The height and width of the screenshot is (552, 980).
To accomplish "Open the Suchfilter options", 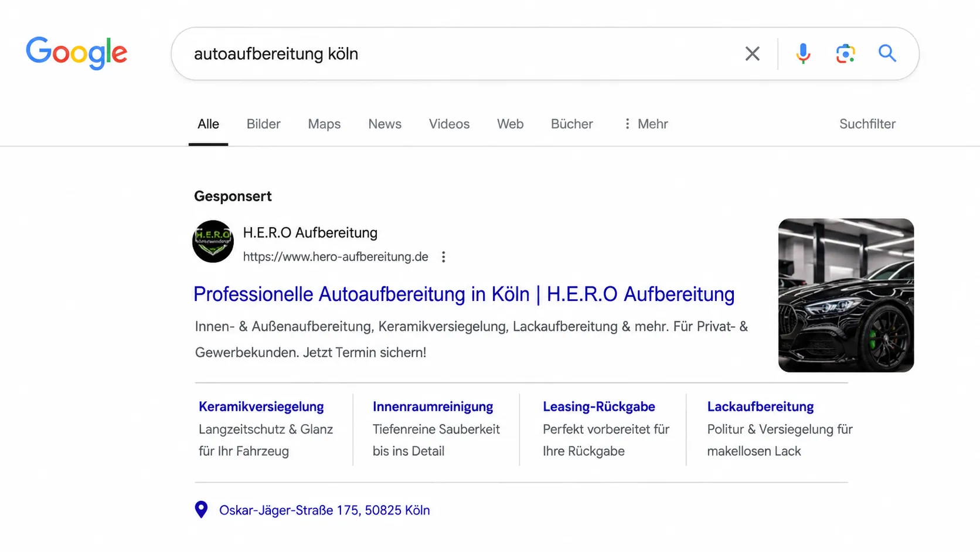I will [867, 124].
